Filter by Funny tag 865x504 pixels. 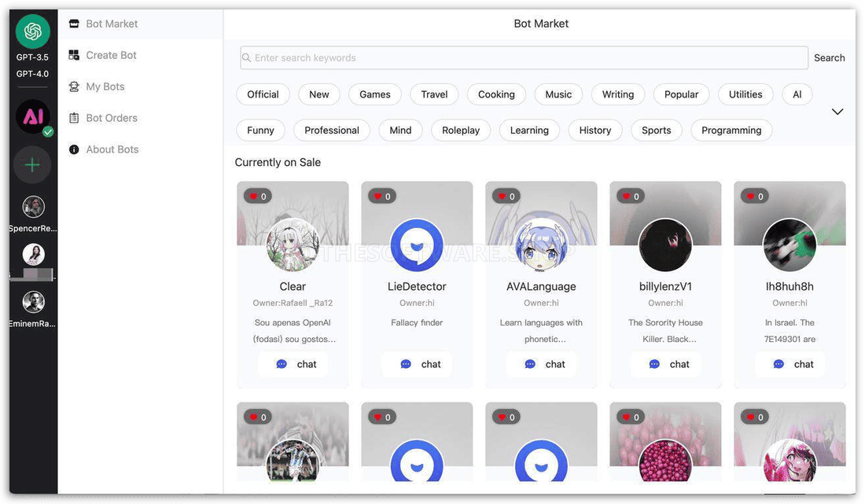click(x=260, y=131)
